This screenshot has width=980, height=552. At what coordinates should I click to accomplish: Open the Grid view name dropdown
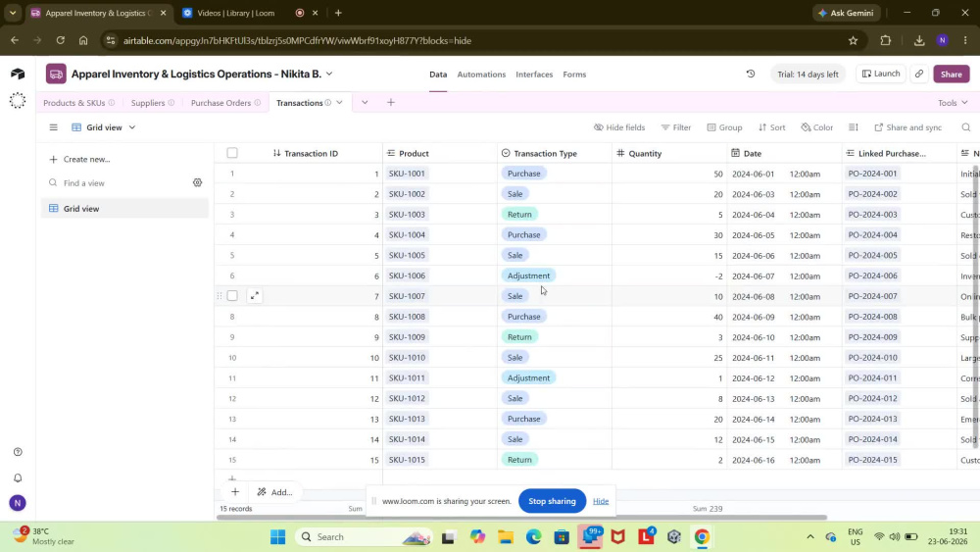(x=104, y=127)
